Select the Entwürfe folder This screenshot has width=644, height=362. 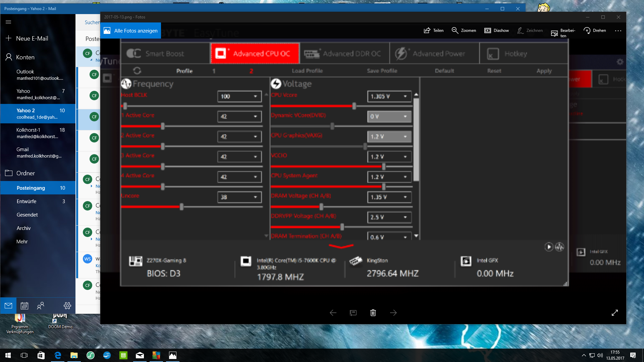click(26, 201)
